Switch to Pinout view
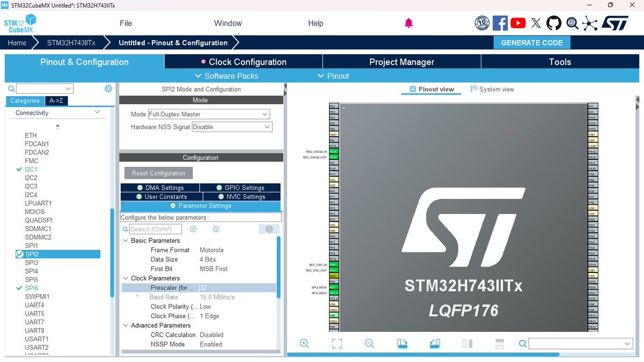644x362 pixels. point(431,89)
